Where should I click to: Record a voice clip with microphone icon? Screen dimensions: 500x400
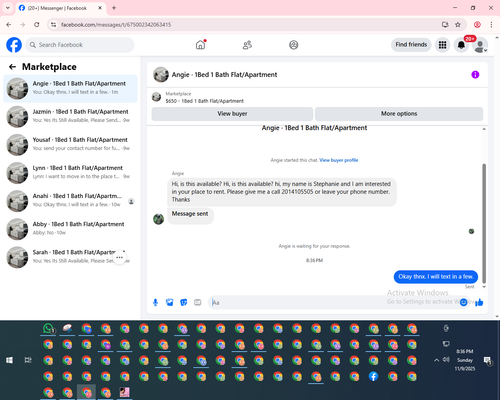pos(155,302)
